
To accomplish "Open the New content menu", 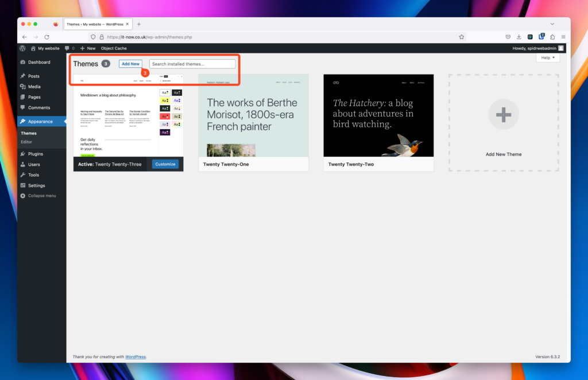I will click(88, 48).
